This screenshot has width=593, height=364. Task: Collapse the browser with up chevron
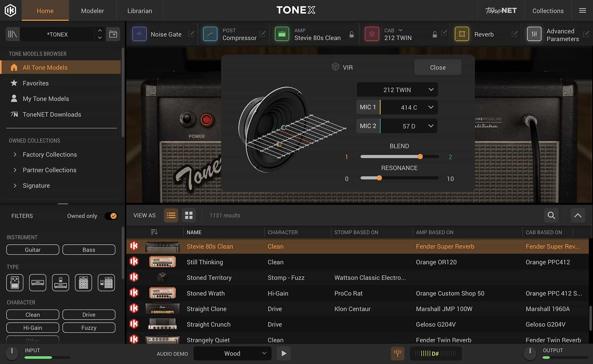point(578,215)
